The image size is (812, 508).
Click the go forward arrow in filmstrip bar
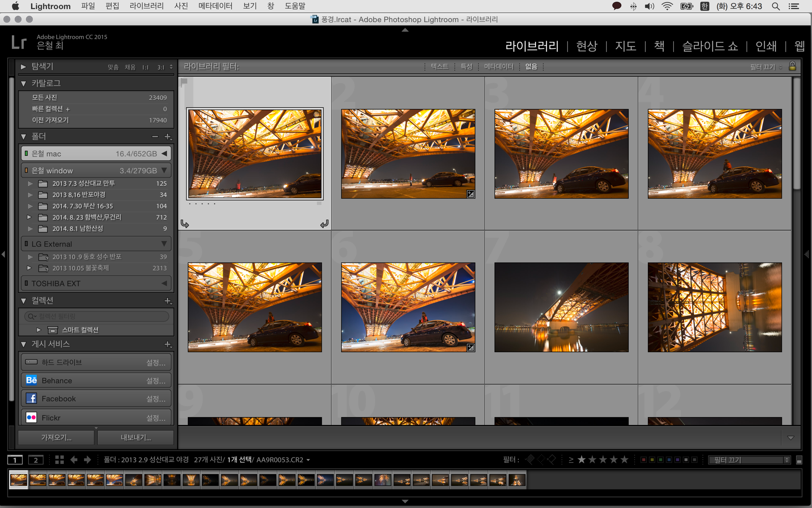tap(88, 460)
